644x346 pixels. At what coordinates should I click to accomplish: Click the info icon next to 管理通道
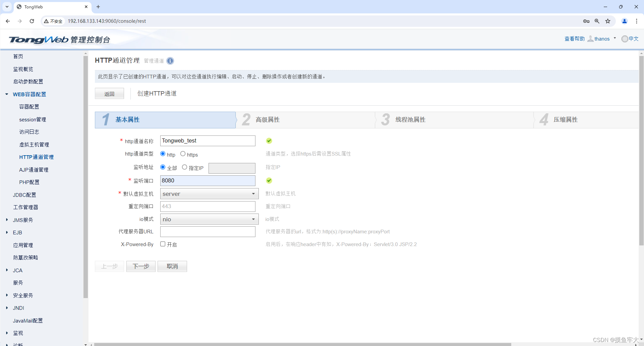click(170, 61)
